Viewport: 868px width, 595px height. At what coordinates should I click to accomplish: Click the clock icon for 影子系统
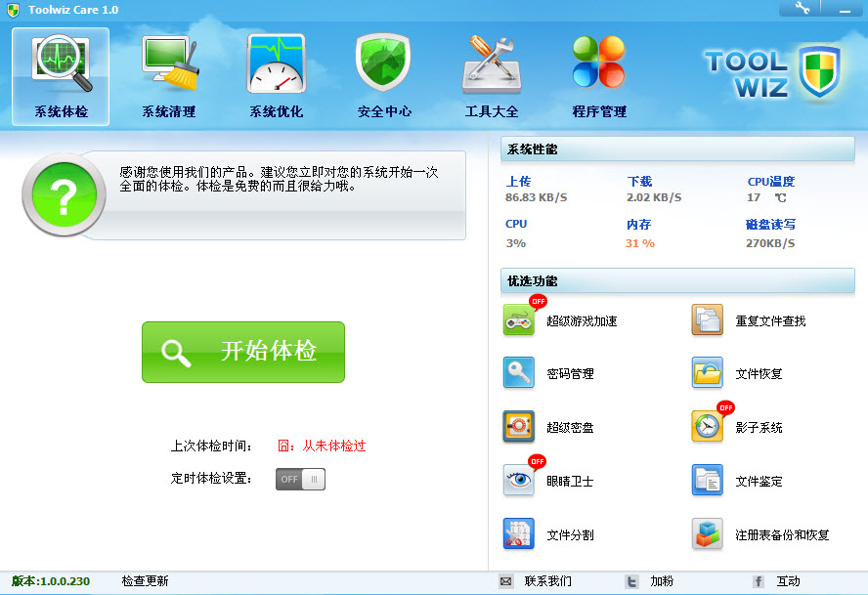tap(708, 426)
